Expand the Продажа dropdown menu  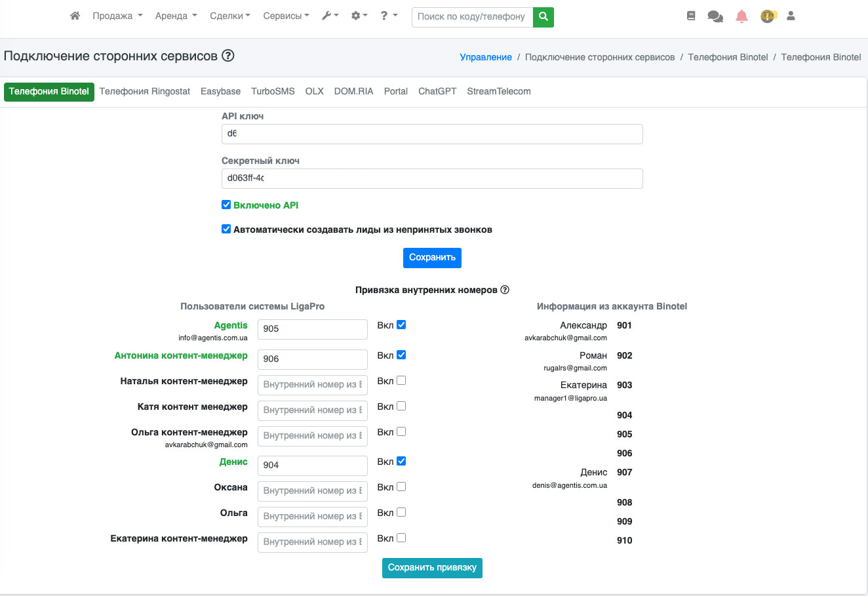(x=117, y=16)
